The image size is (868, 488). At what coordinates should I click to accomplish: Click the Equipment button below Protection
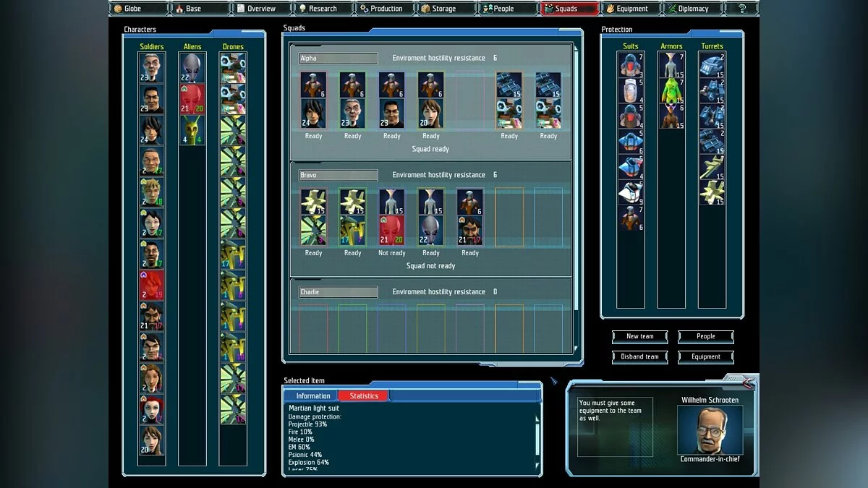705,356
